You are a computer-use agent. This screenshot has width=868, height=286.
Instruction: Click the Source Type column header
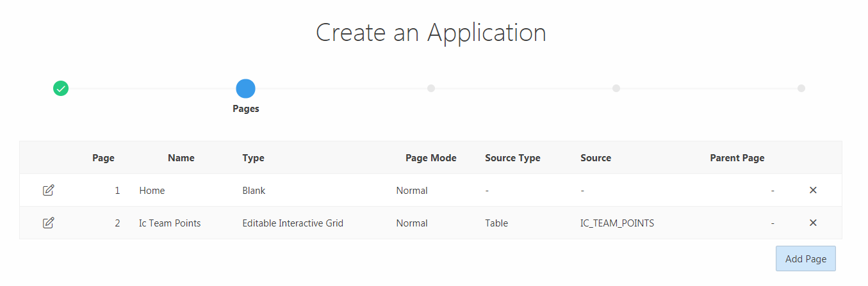pos(512,157)
